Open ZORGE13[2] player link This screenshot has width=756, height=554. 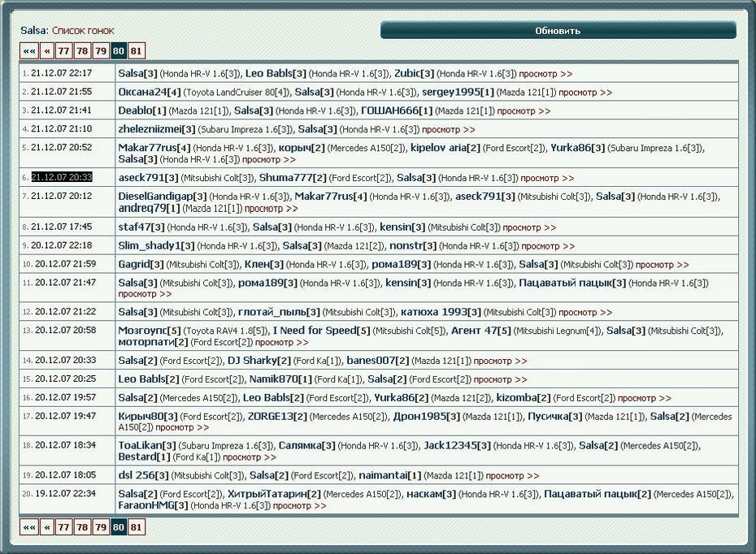click(277, 416)
